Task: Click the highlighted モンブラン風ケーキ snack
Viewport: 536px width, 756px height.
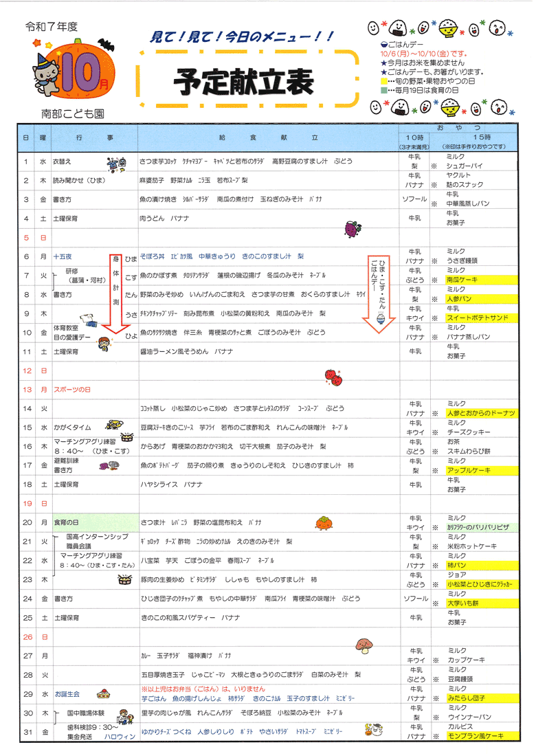Action: pyautogui.click(x=476, y=735)
